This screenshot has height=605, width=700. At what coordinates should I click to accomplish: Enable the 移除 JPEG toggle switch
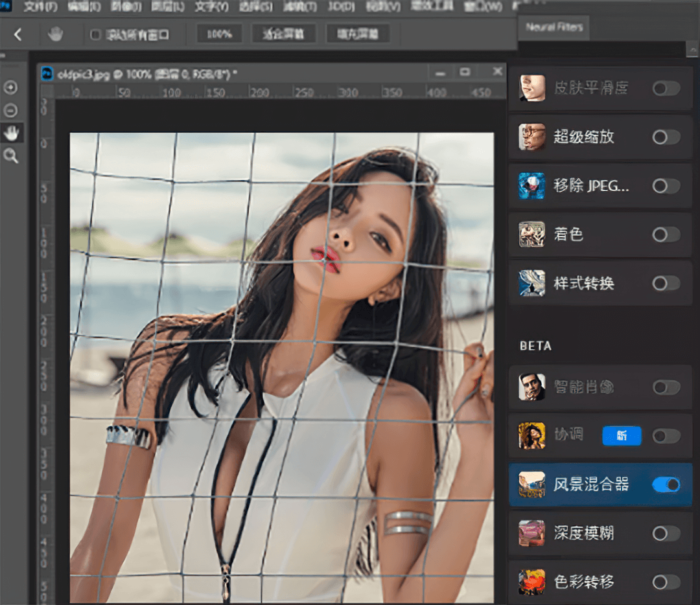[x=666, y=186]
